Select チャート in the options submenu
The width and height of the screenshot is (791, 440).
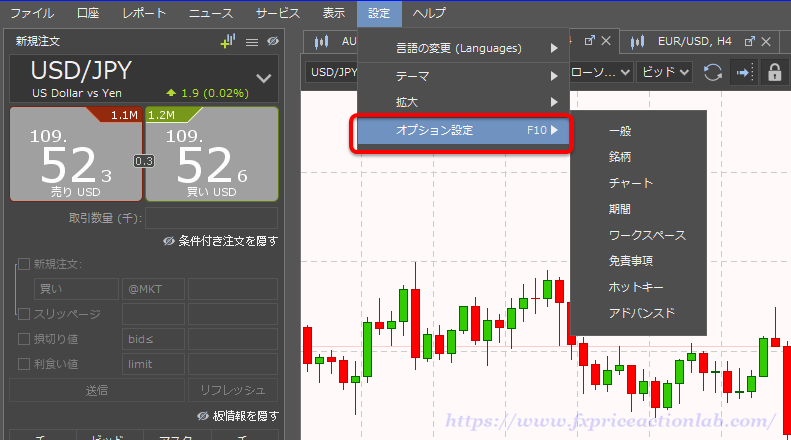(x=630, y=183)
